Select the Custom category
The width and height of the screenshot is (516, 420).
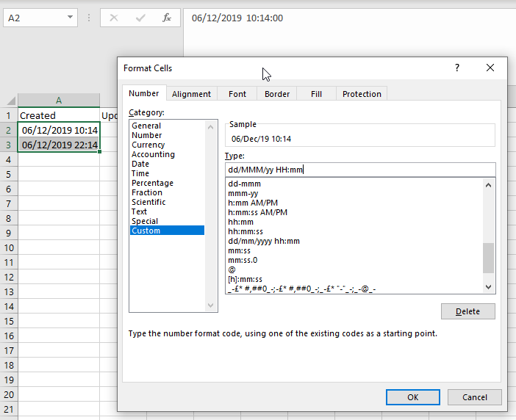coord(167,231)
